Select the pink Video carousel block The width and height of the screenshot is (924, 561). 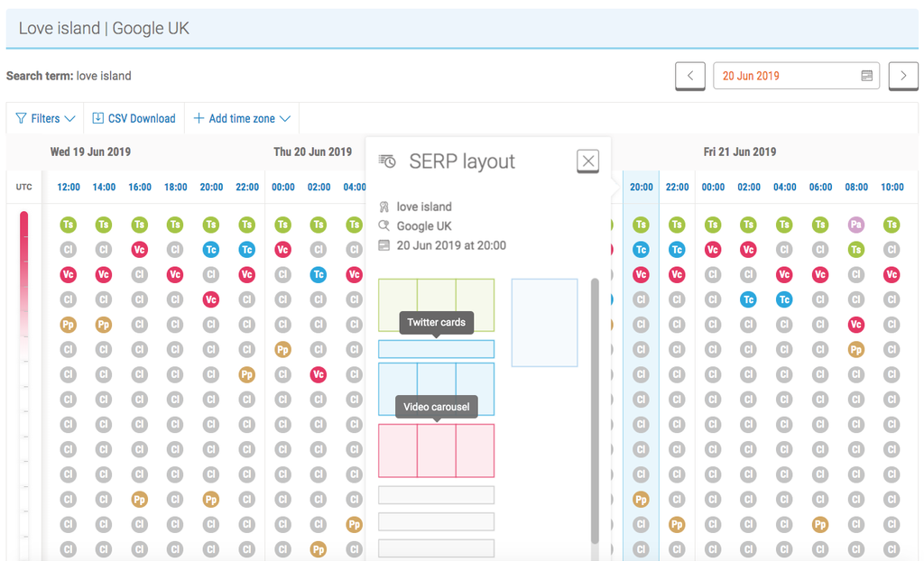[x=436, y=450]
